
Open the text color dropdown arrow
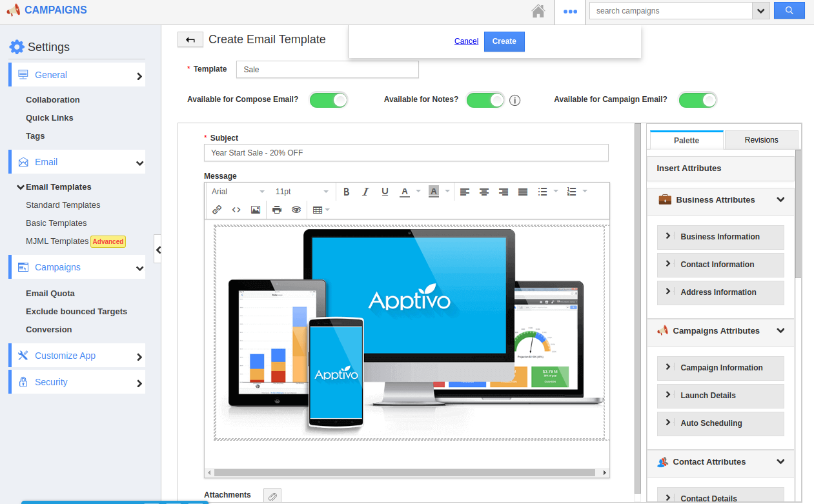418,192
